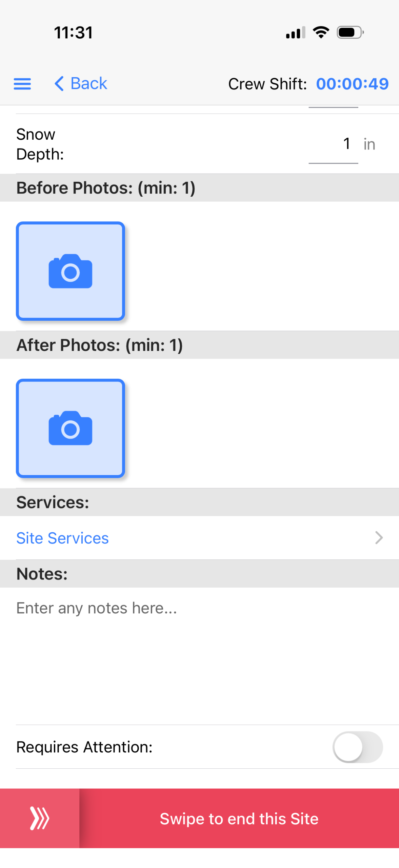The width and height of the screenshot is (399, 868).
Task: Tap the Back text label
Action: [89, 83]
